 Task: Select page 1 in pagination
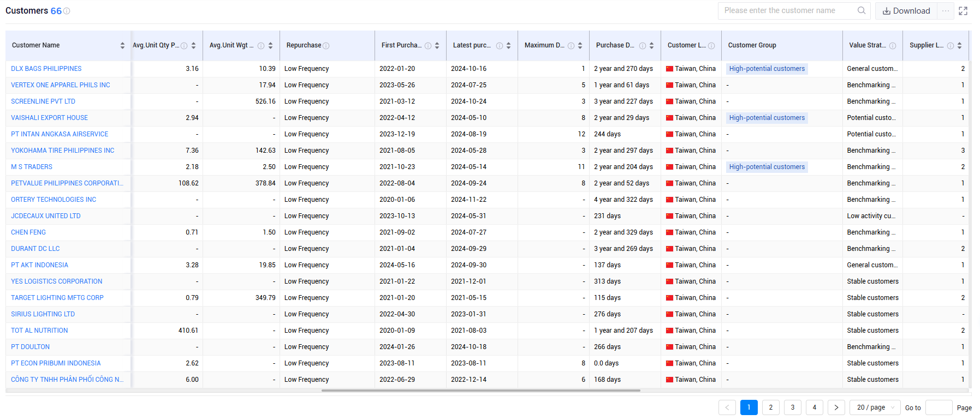click(x=749, y=407)
